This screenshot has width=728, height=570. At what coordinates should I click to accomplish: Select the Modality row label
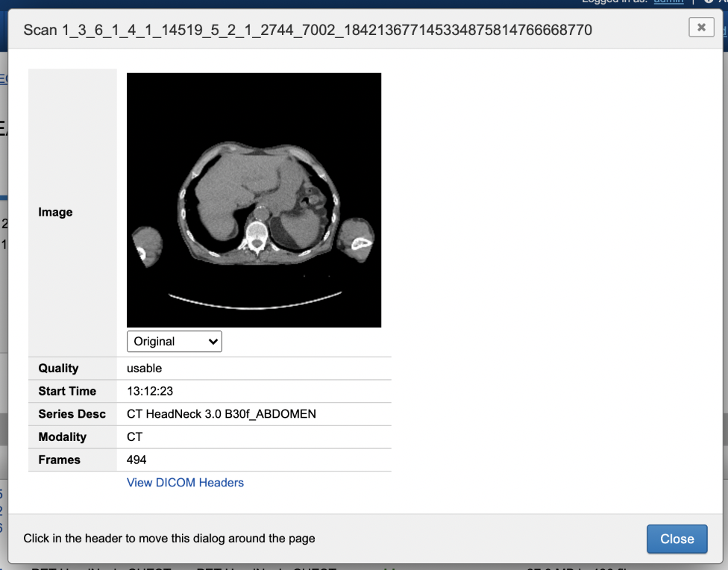62,437
